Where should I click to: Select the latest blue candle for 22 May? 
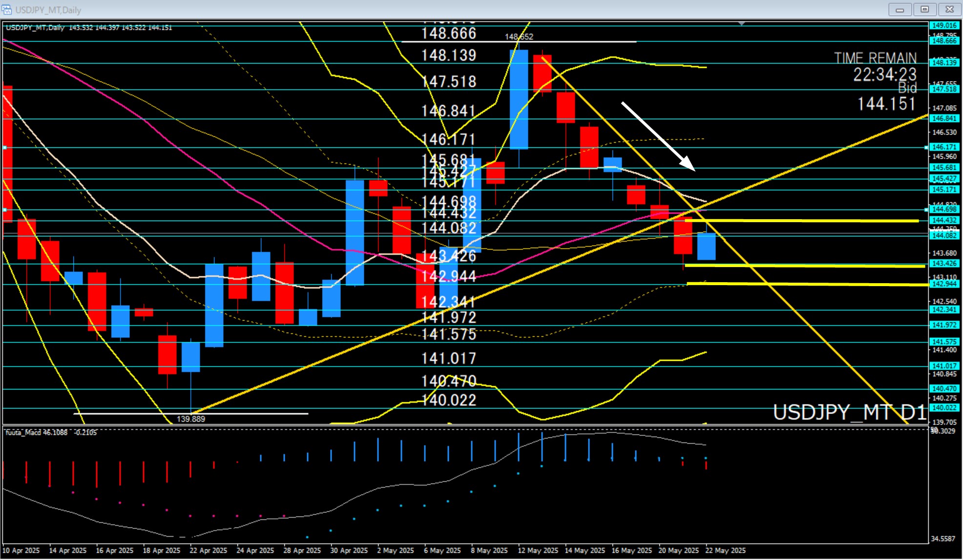click(x=706, y=247)
